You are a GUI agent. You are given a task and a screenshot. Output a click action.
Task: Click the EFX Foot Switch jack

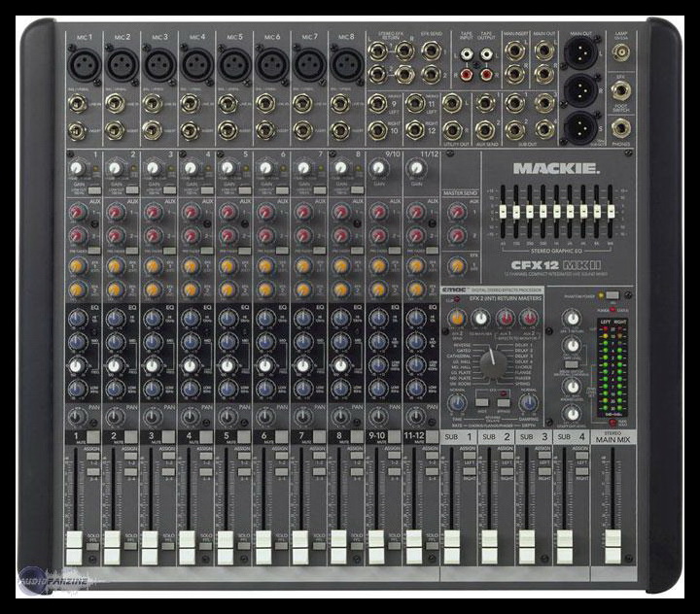[x=621, y=91]
